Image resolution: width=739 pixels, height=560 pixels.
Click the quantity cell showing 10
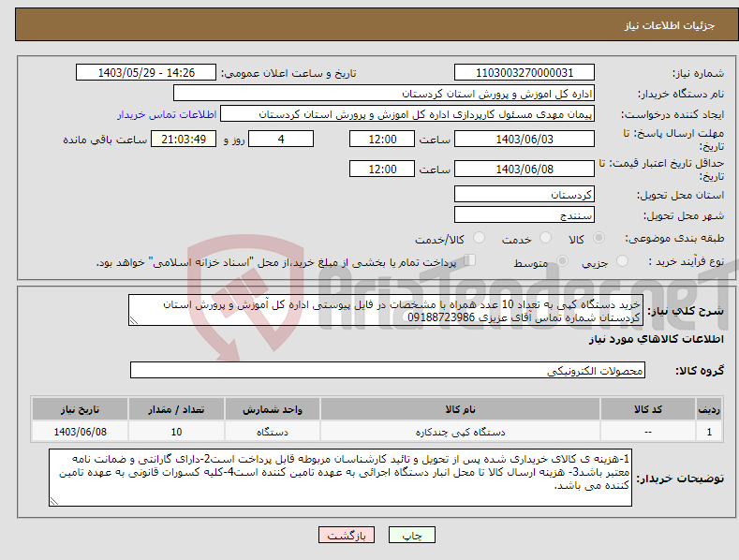click(x=176, y=432)
